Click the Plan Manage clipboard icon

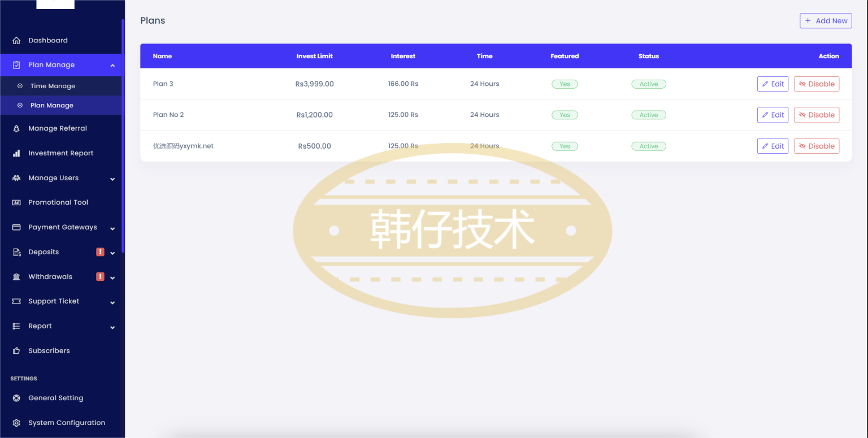click(16, 65)
